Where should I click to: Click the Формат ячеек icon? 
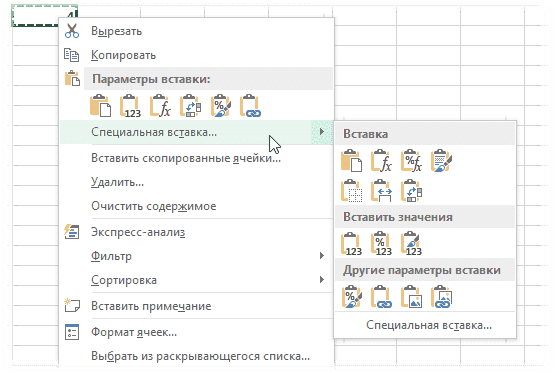(72, 332)
